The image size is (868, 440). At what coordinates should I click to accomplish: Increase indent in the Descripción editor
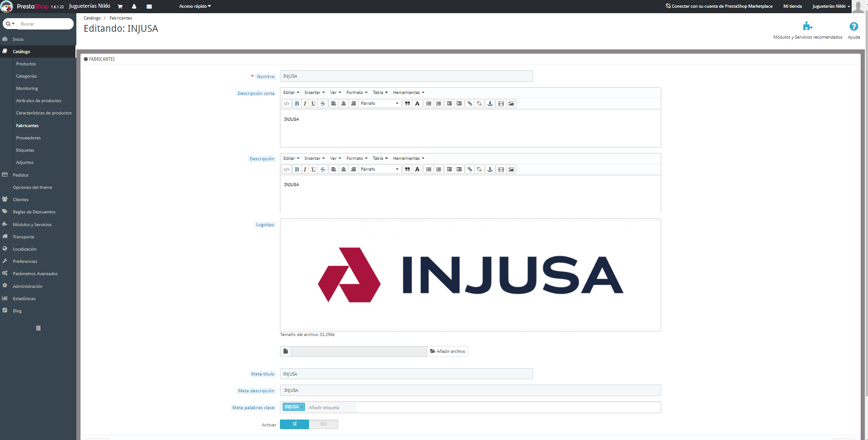click(x=459, y=169)
